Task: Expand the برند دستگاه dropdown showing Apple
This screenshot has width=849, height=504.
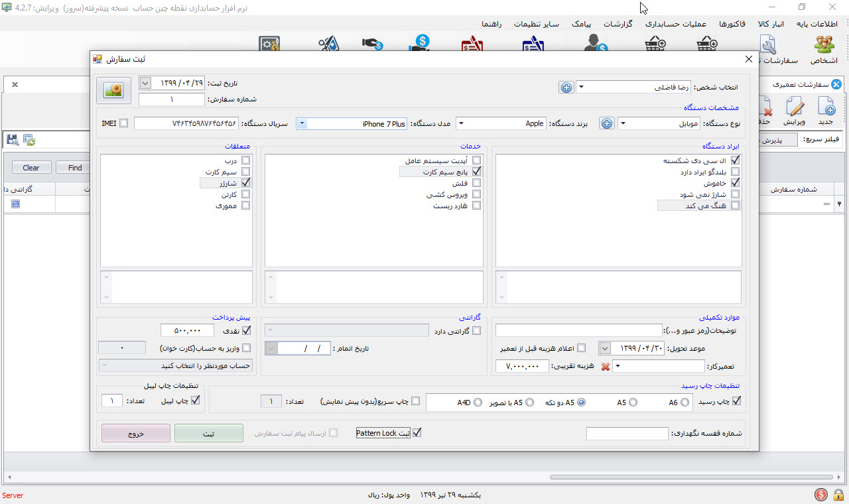Action: 460,123
